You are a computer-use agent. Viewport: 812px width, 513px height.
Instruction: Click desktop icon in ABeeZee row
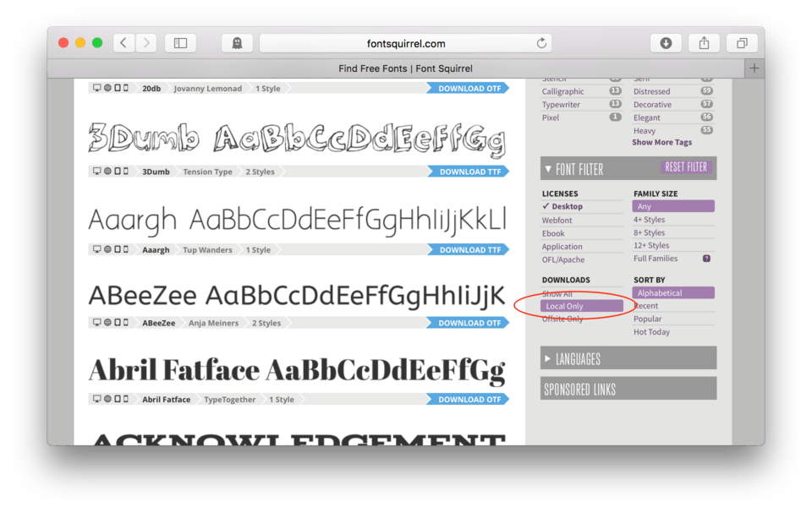tap(96, 322)
